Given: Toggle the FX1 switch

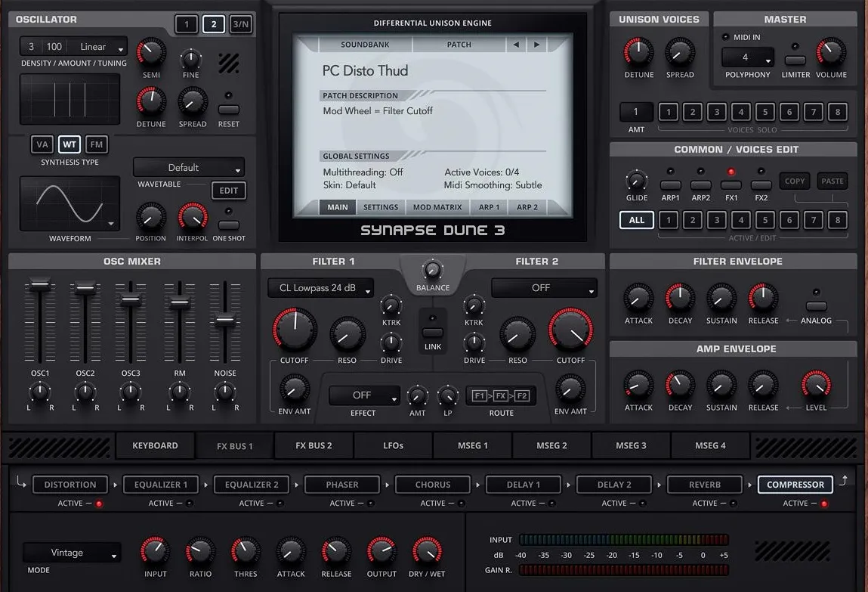Looking at the screenshot, I should [731, 184].
